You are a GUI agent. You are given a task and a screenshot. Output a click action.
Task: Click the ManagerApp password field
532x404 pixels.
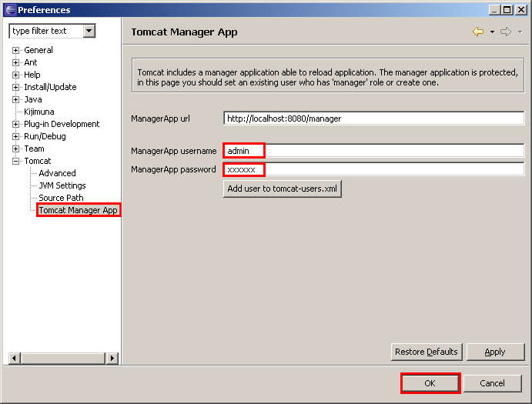[x=373, y=169]
